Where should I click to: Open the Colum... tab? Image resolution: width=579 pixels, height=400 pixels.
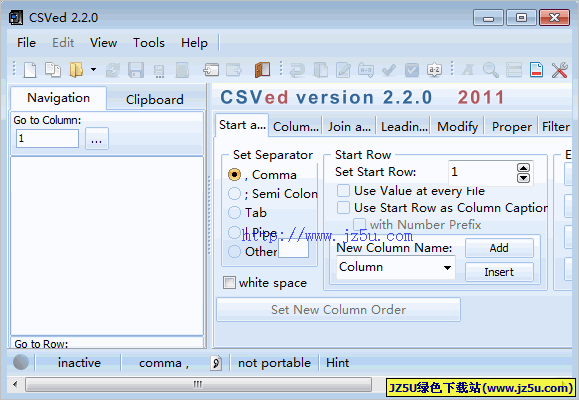(x=296, y=127)
